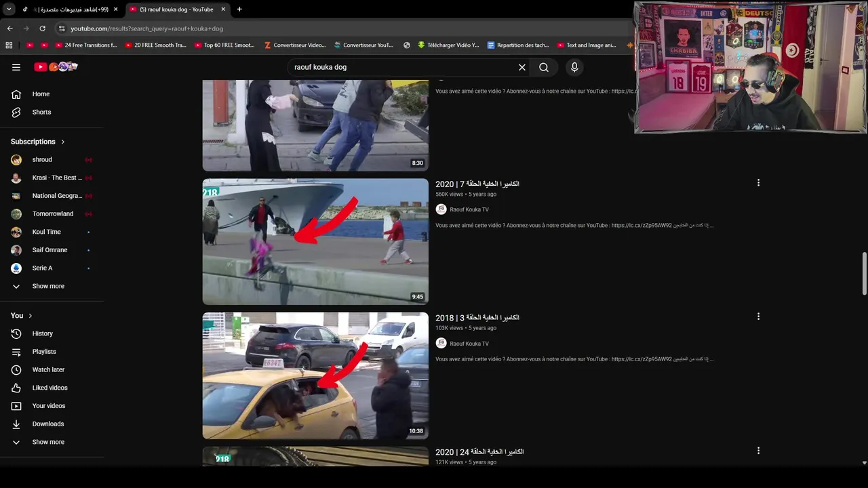868x488 pixels.
Task: Open site info icon in address bar
Action: 62,28
